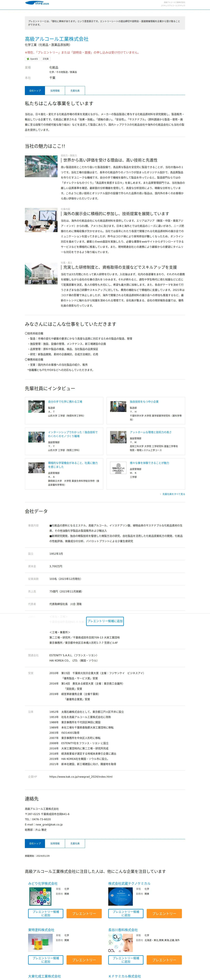Click the 高級アルコール工業株式会社 company title

56,39
